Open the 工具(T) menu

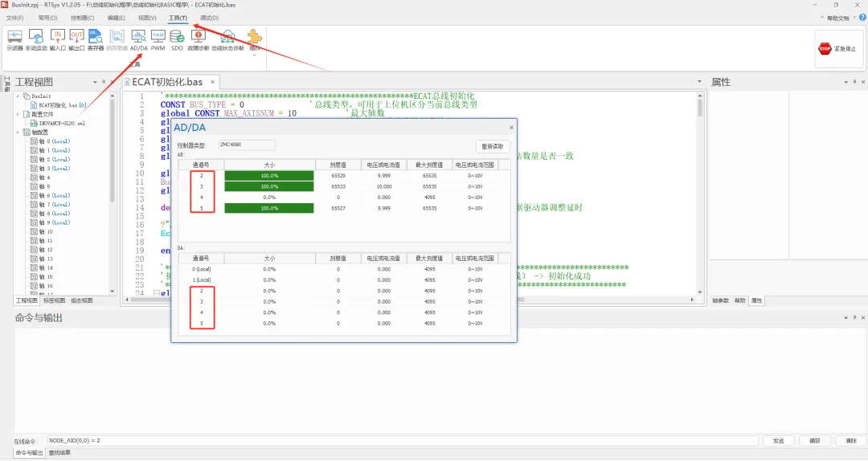click(x=178, y=18)
